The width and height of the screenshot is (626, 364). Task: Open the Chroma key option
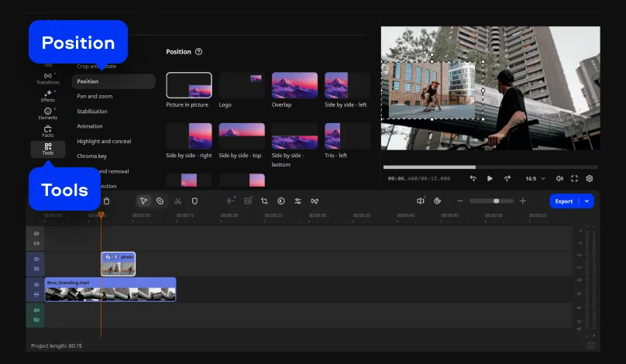tap(91, 156)
